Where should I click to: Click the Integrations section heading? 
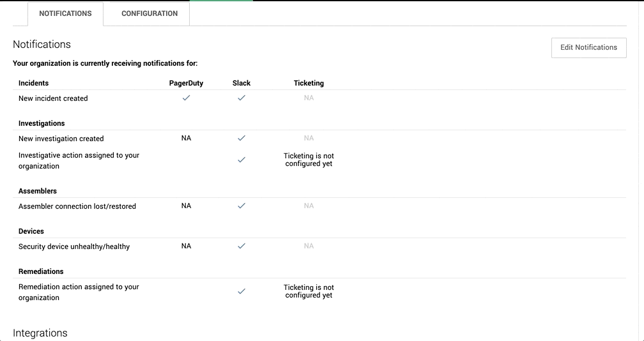(40, 333)
